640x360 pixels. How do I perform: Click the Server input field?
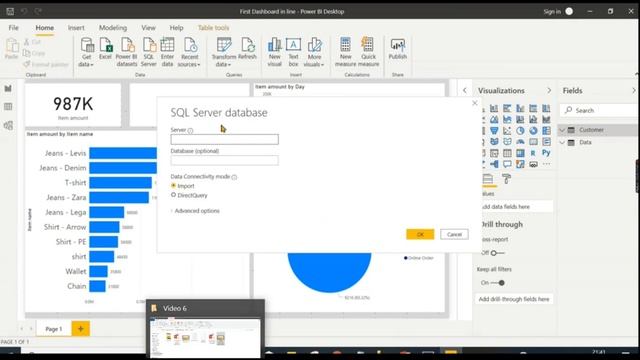[224, 140]
